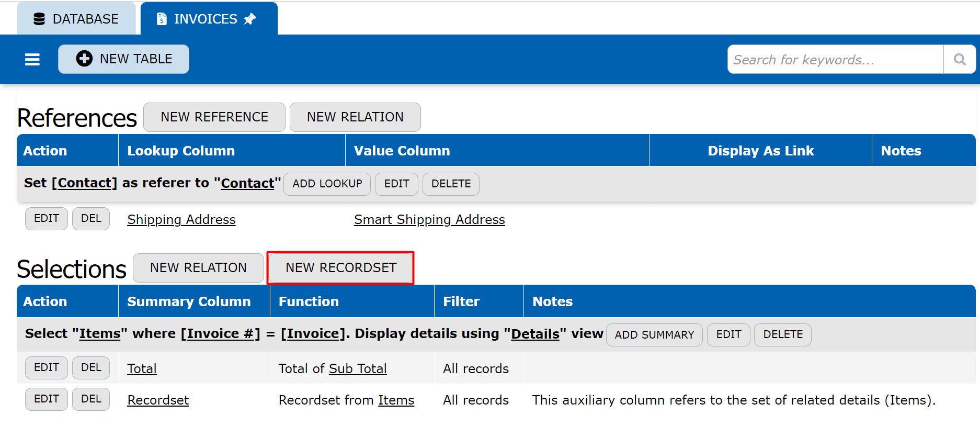
Task: Edit the Total summary row
Action: click(x=47, y=368)
